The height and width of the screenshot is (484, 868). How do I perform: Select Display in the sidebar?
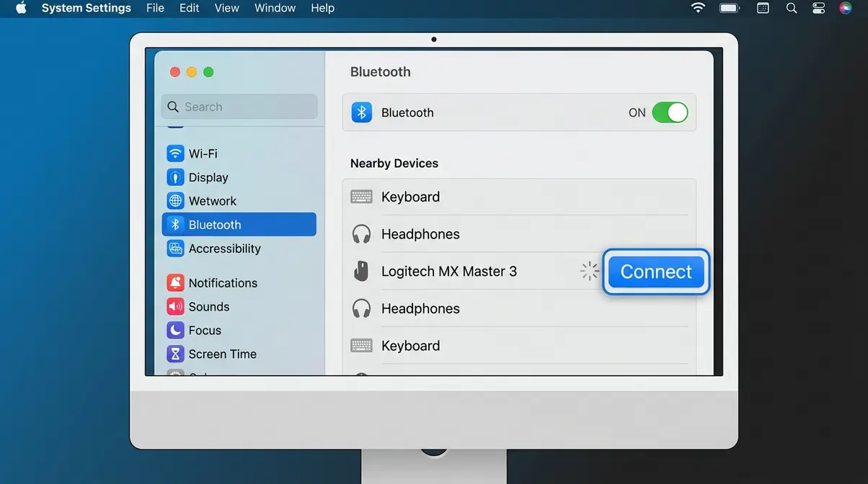[x=239, y=177]
